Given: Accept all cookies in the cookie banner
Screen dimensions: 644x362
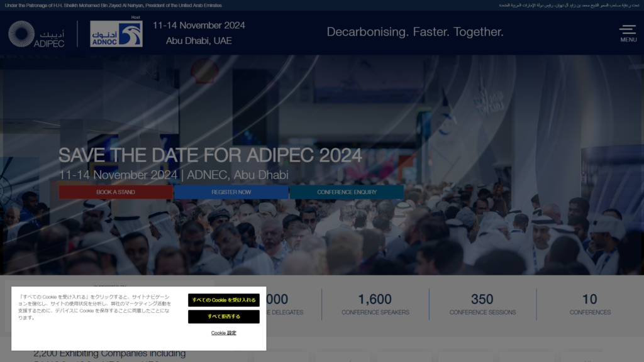Looking at the screenshot, I should pyautogui.click(x=224, y=300).
